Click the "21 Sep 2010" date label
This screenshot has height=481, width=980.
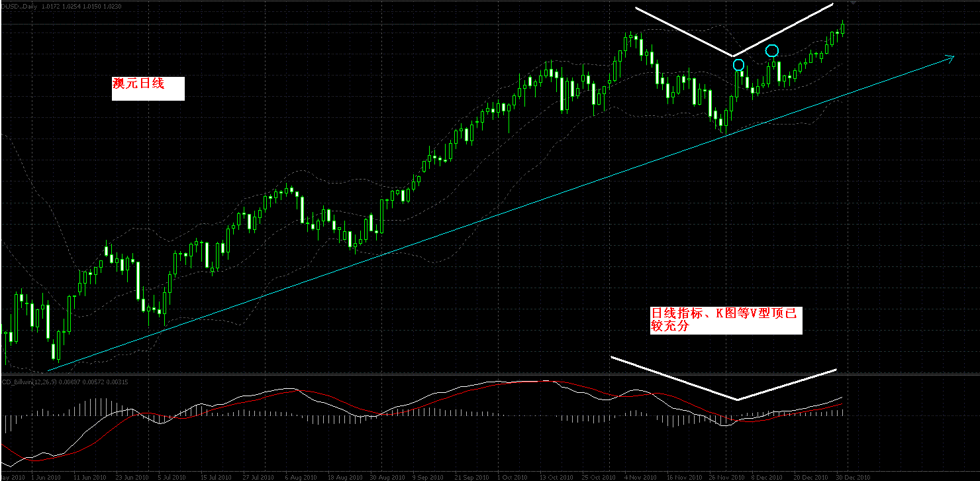[x=471, y=477]
